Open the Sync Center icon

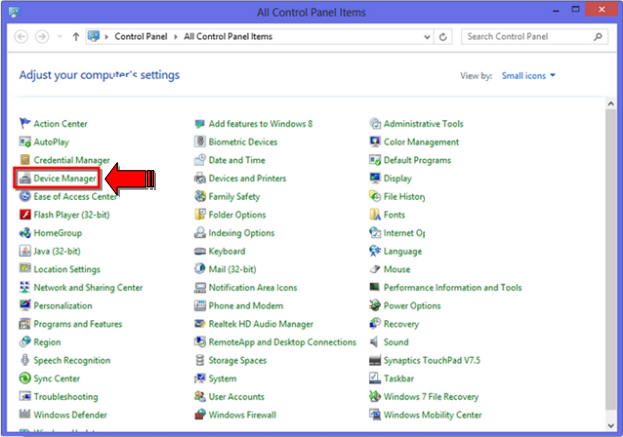(25, 379)
